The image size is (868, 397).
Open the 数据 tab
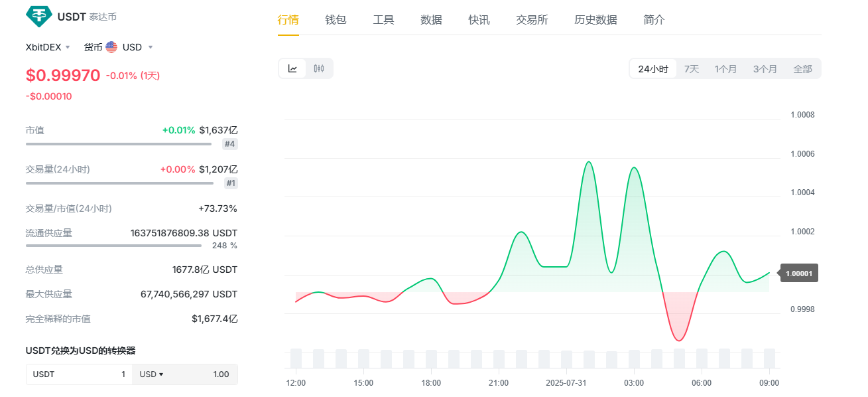coord(431,20)
